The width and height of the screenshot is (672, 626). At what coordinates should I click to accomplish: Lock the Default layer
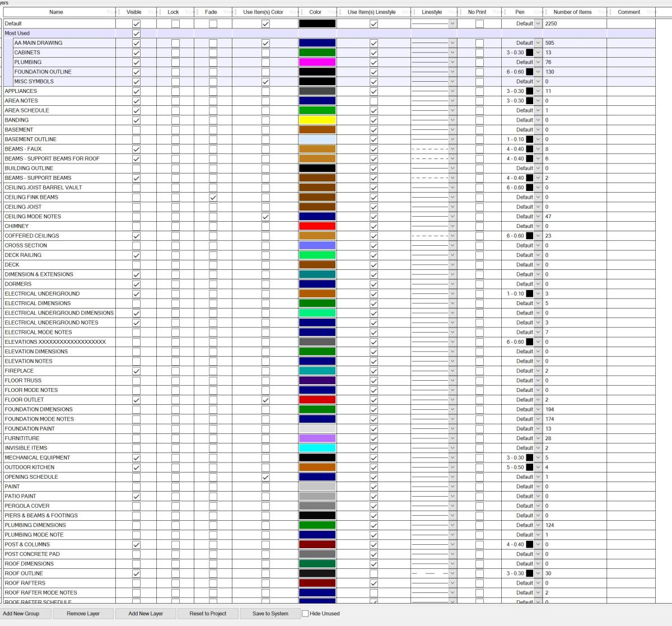coord(175,24)
